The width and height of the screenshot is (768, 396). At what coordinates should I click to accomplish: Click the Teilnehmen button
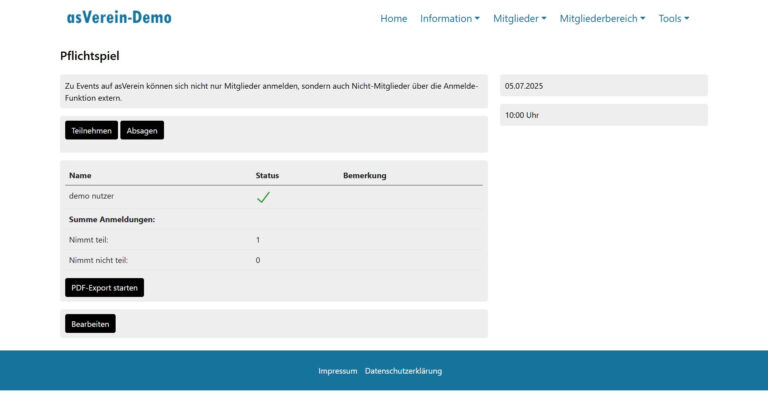(x=92, y=130)
